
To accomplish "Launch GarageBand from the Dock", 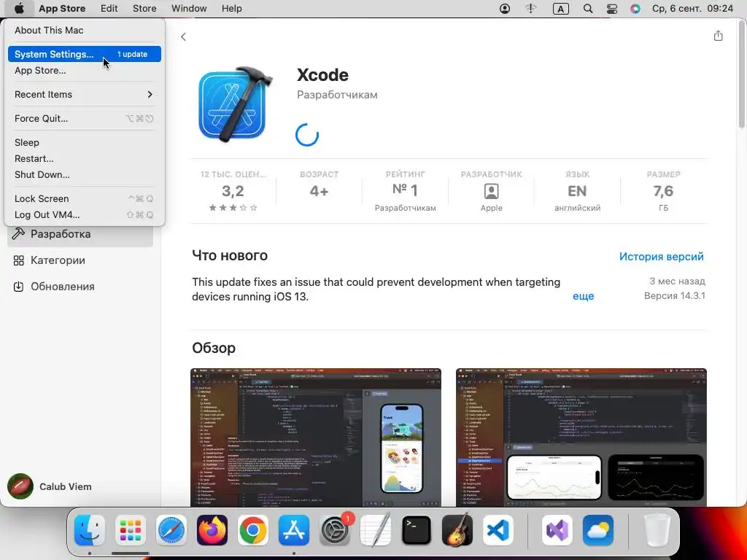I will click(x=457, y=530).
